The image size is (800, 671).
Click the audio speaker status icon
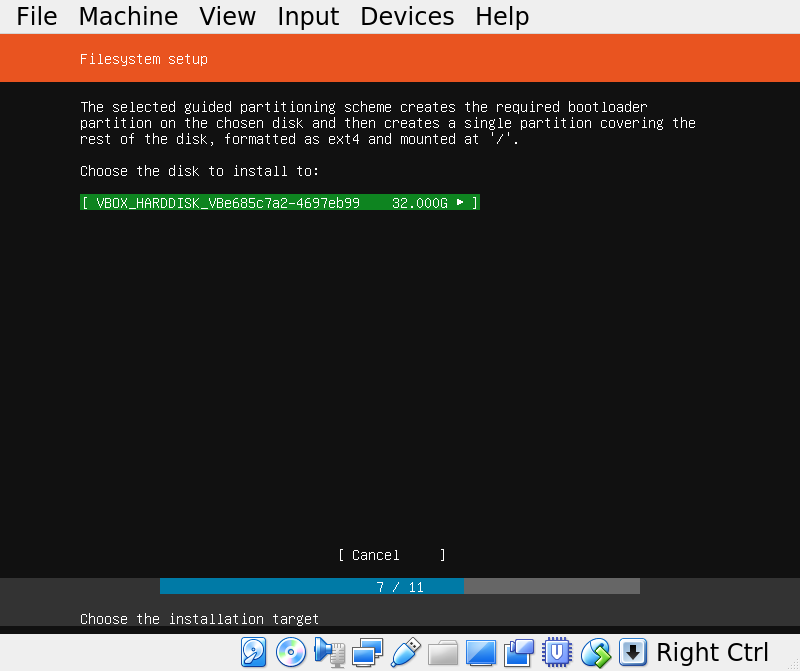coord(329,653)
